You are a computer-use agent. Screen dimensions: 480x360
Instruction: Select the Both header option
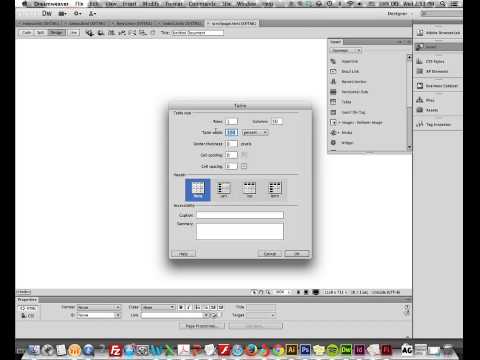pyautogui.click(x=275, y=190)
